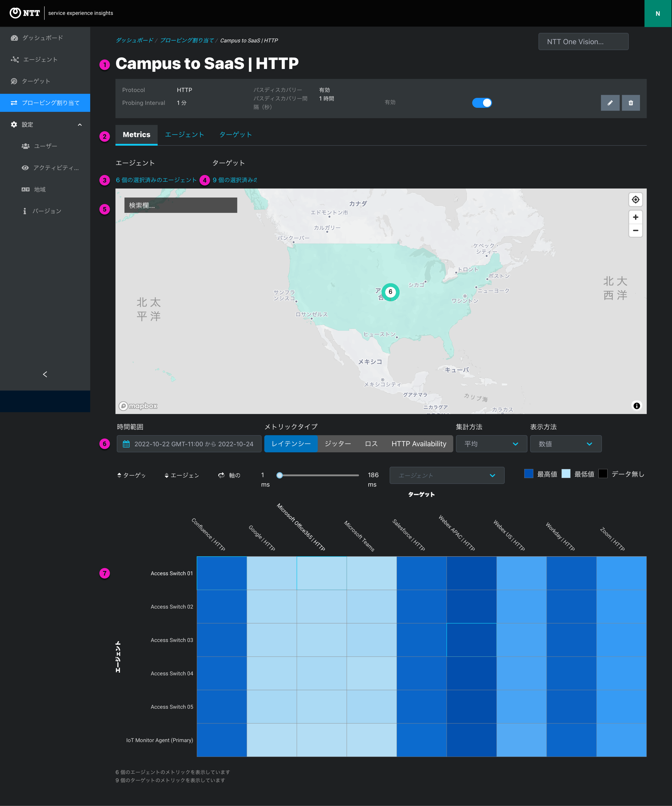
Task: Click Access Switch 01 Confluence heatmap cell
Action: pos(222,573)
